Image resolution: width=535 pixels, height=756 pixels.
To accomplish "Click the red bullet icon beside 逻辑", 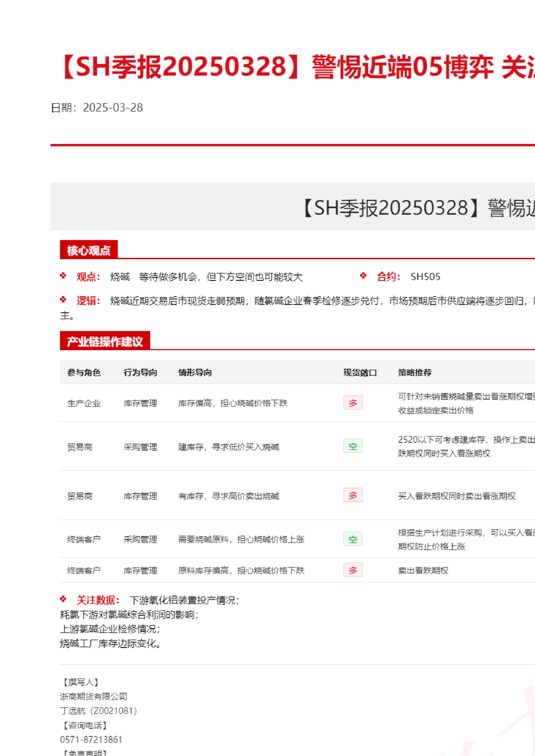I will tap(63, 300).
